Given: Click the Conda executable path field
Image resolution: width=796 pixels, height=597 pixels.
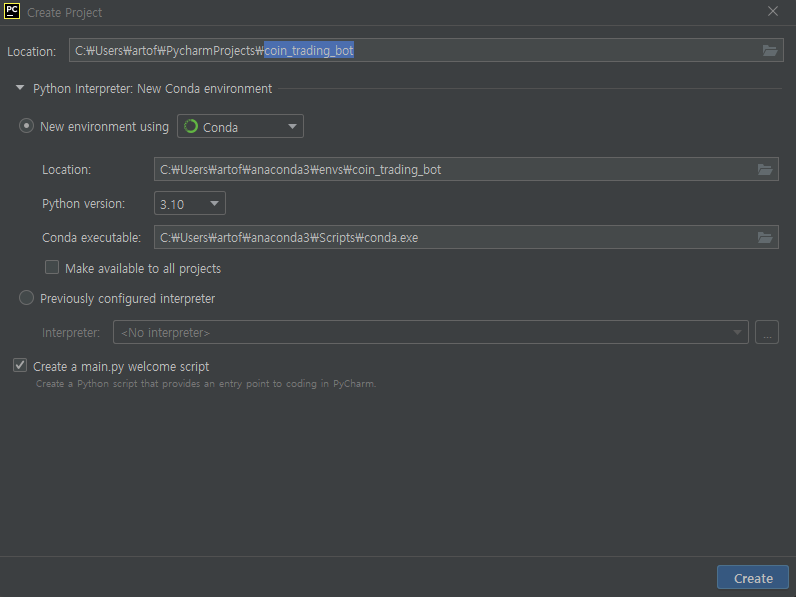Looking at the screenshot, I should point(466,237).
